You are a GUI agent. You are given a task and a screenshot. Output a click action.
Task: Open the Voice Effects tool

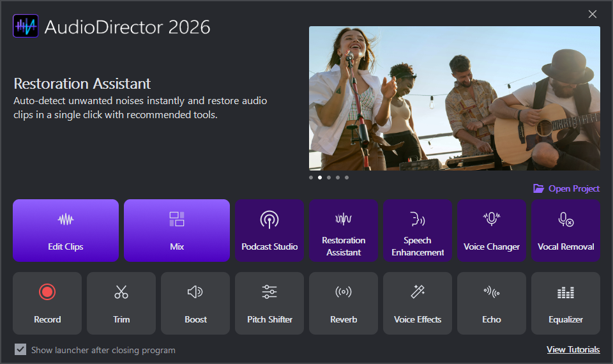click(x=418, y=303)
